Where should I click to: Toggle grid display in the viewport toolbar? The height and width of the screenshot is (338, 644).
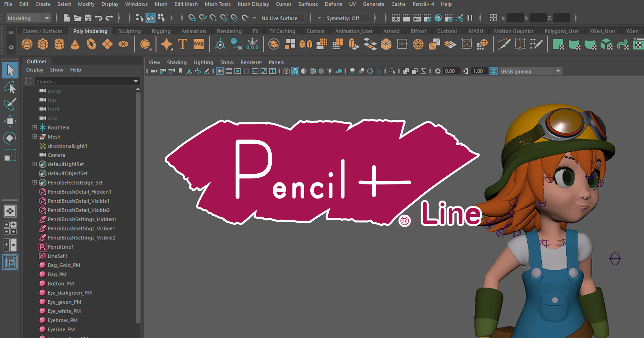pos(220,71)
